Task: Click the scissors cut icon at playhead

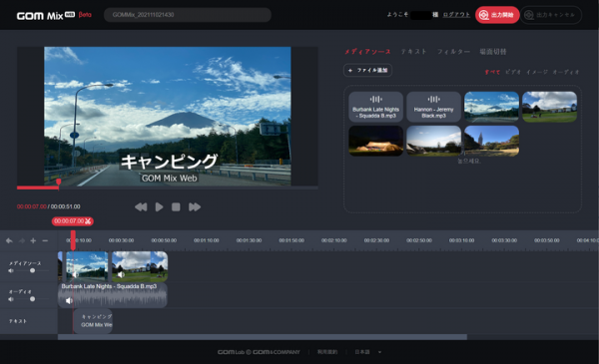Action: [88, 221]
